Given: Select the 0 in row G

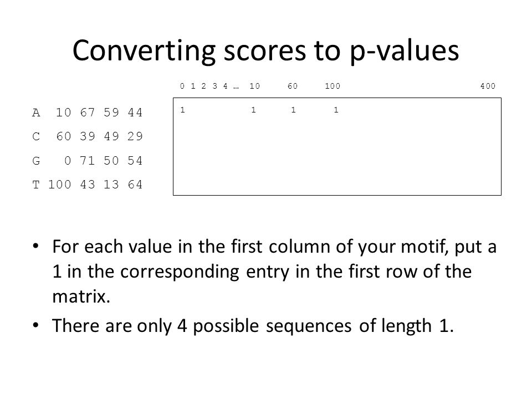Looking at the screenshot, I should pyautogui.click(x=68, y=161).
